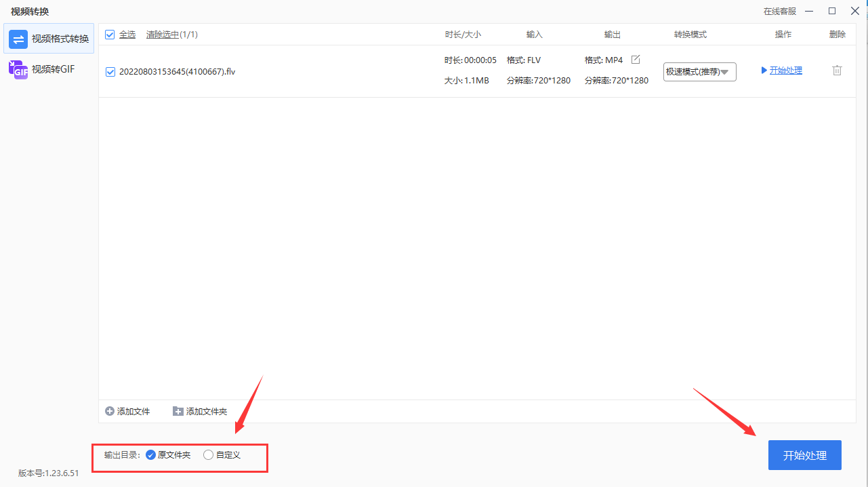Switch to the video to GIF tab
868x487 pixels.
point(49,69)
